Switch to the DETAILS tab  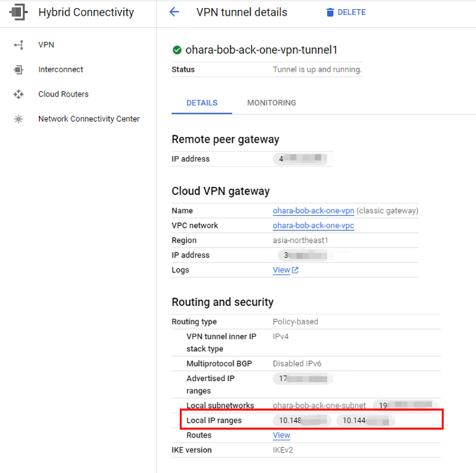201,103
